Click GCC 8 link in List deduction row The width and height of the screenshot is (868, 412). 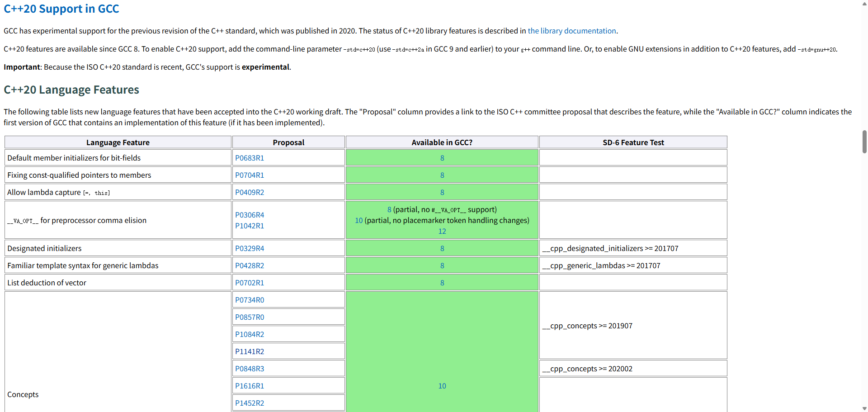pos(442,283)
